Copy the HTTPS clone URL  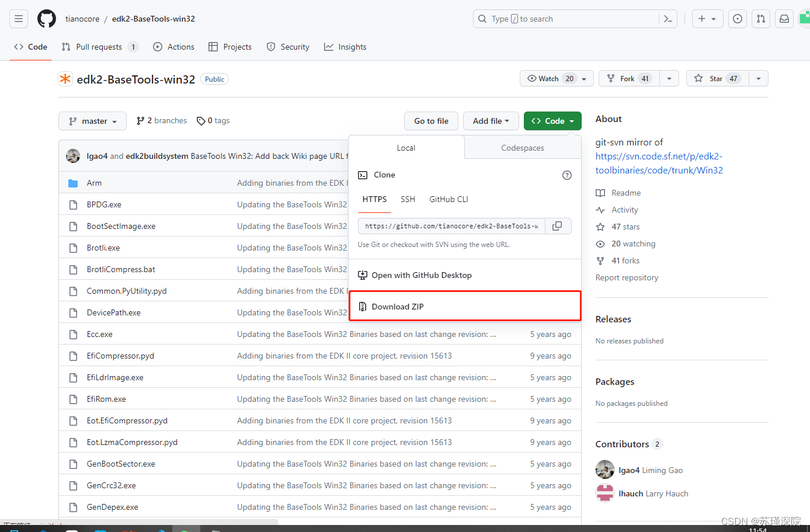click(x=558, y=226)
